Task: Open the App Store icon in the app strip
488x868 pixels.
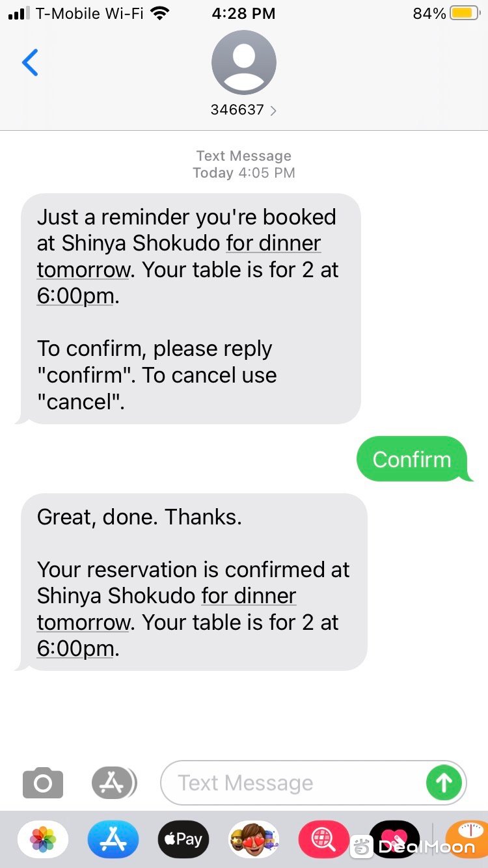Action: (113, 839)
